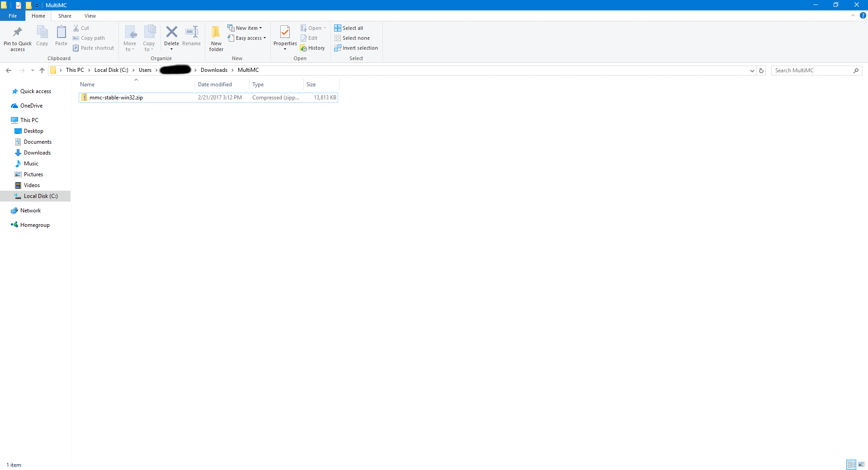The image size is (868, 470).
Task: Click Copy path in Clipboard group
Action: (89, 38)
